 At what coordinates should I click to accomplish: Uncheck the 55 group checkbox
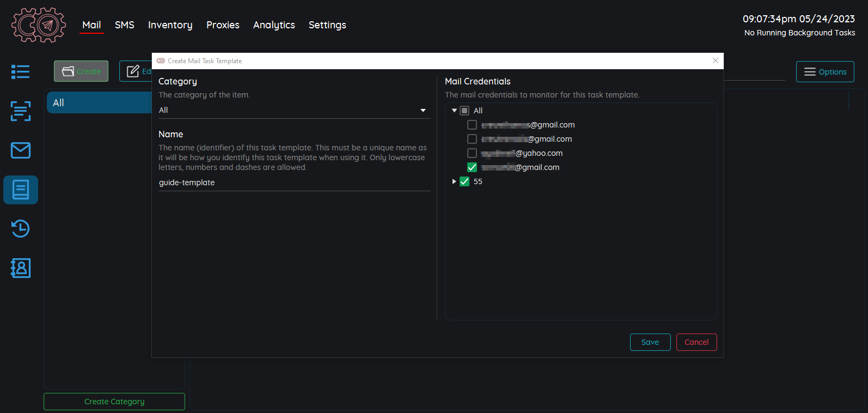pos(464,181)
